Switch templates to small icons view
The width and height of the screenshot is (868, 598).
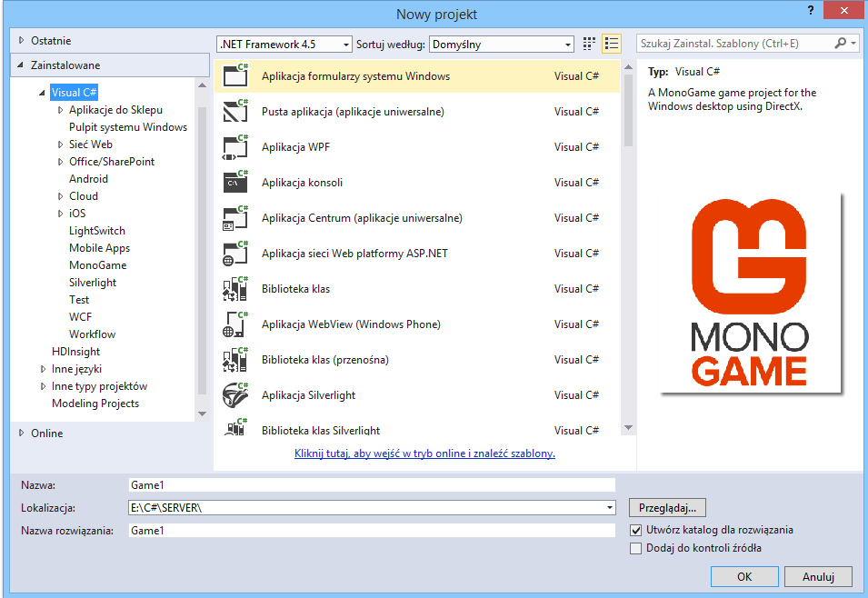click(x=589, y=44)
